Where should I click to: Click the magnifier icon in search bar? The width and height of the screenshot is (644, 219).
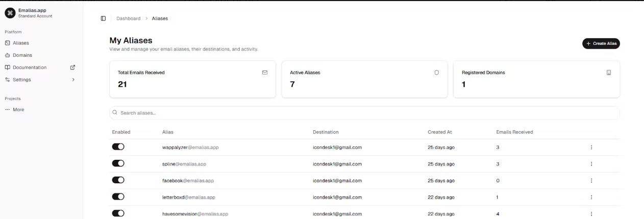pyautogui.click(x=115, y=112)
